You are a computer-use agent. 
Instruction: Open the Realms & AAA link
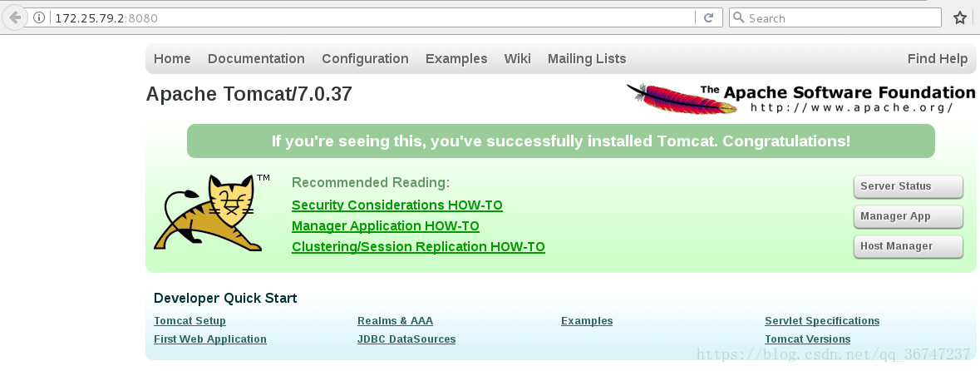click(x=395, y=321)
